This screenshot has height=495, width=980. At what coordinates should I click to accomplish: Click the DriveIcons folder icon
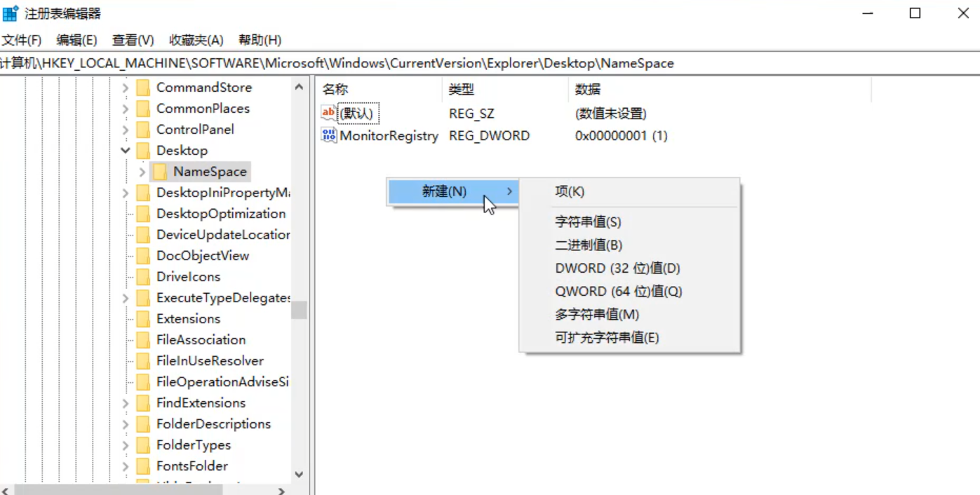pos(144,277)
